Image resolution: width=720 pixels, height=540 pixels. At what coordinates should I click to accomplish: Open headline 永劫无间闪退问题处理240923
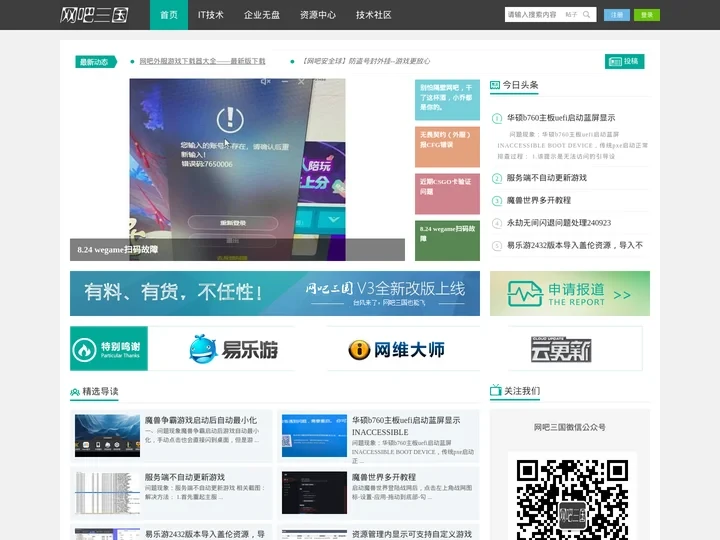pyautogui.click(x=559, y=223)
